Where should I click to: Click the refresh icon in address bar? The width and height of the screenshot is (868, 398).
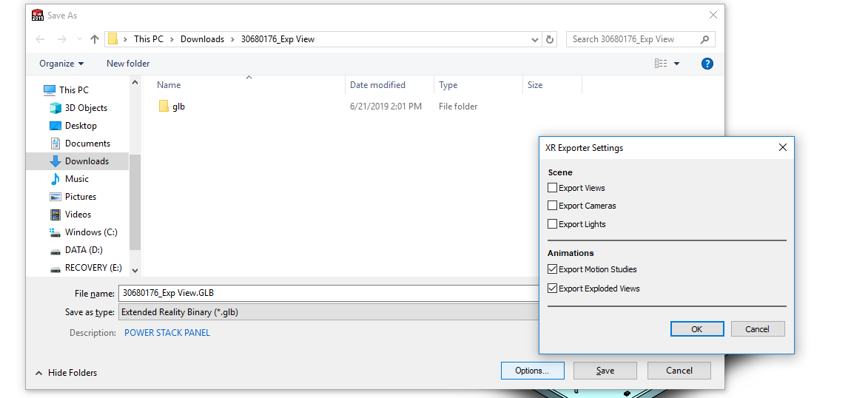(x=549, y=39)
